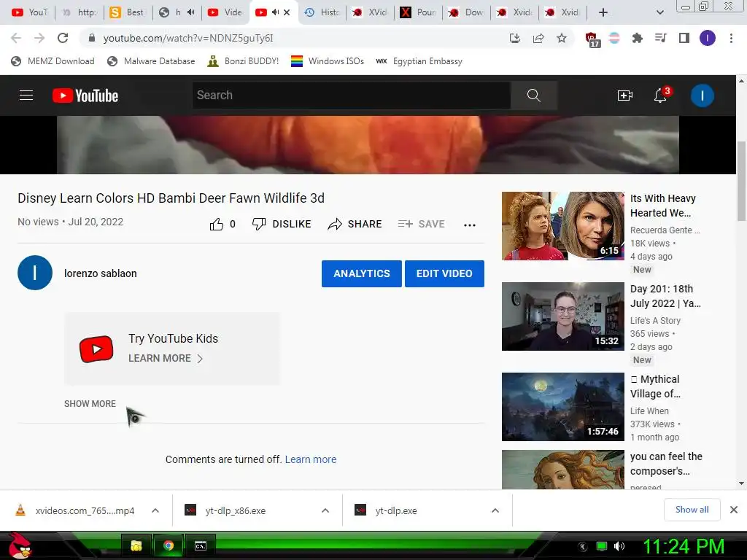Click the Life When channel name
Screen dimensions: 747x560
coord(649,411)
